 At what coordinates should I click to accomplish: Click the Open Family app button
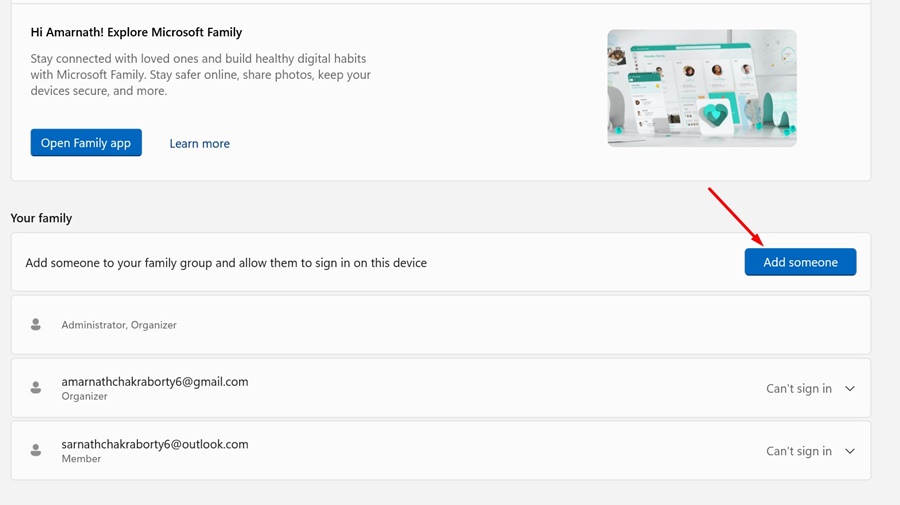(86, 143)
